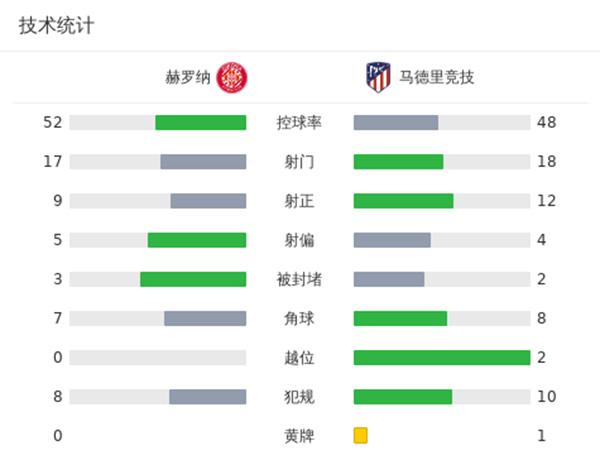Select the 角球 stat label
The height and width of the screenshot is (455, 600).
pyautogui.click(x=299, y=318)
